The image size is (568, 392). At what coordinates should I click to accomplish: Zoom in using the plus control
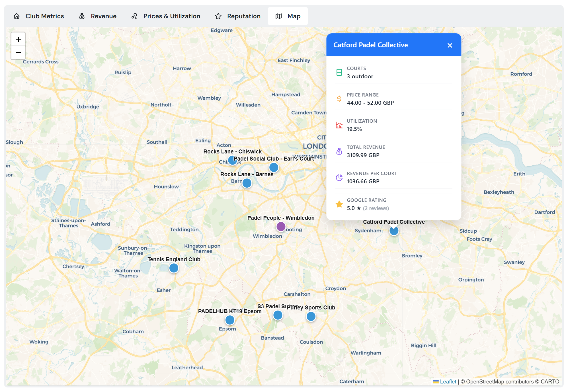pyautogui.click(x=18, y=39)
